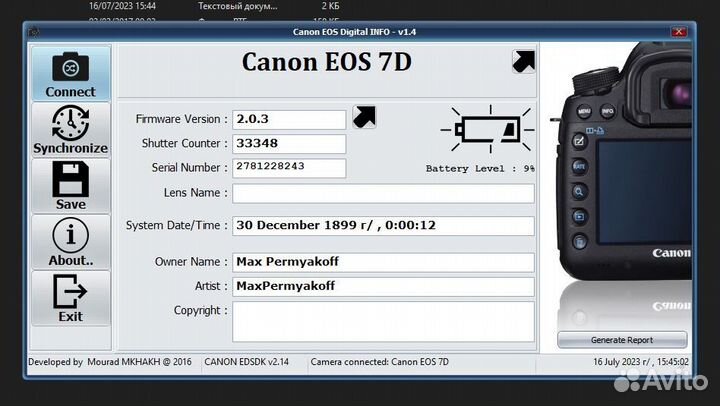Click the app icon in title bar
Screen dimensions: 720x406
(x=34, y=32)
